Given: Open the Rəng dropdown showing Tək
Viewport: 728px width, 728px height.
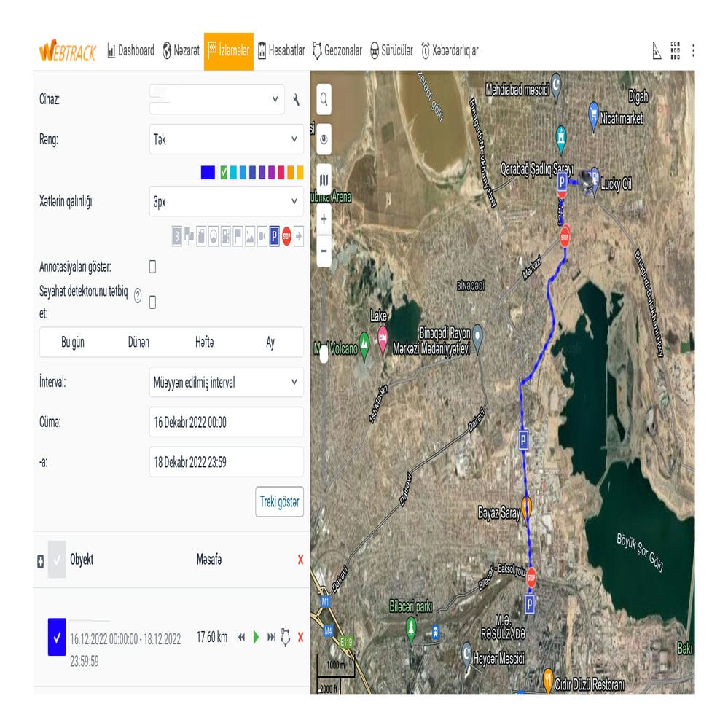Looking at the screenshot, I should [226, 139].
